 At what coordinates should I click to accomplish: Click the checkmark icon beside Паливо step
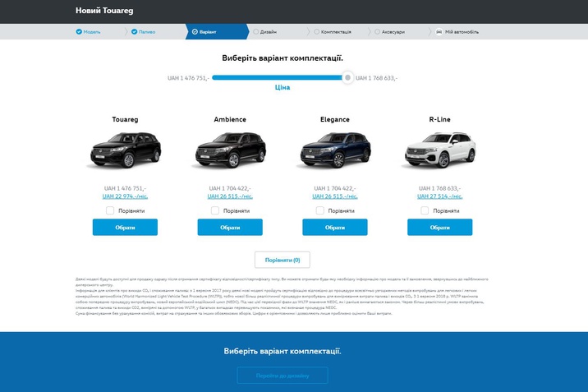[x=134, y=32]
